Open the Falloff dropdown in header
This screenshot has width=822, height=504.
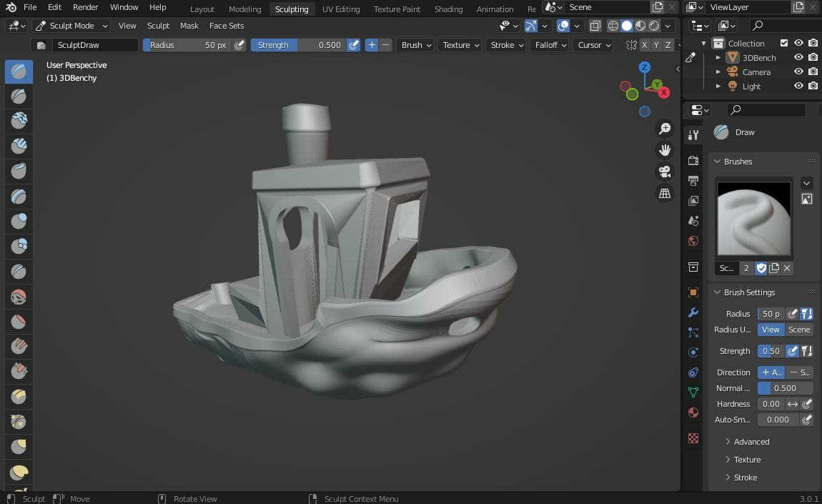tap(550, 45)
